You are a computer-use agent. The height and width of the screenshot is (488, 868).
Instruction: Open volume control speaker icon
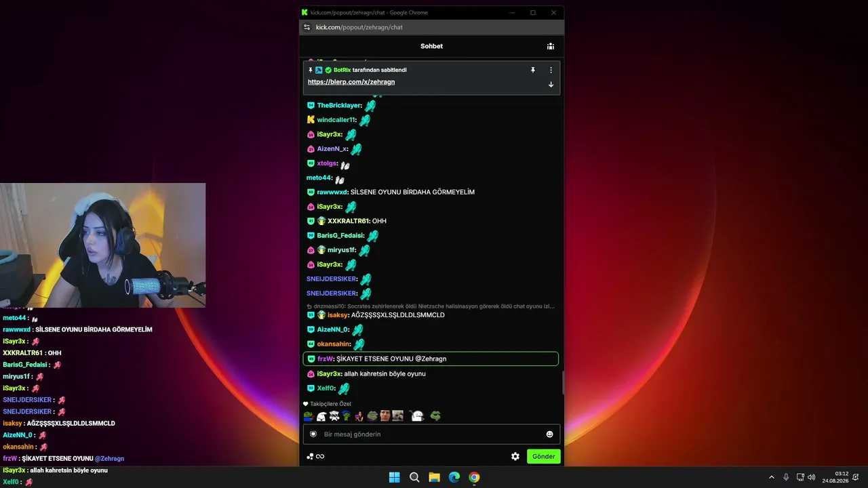[812, 477]
